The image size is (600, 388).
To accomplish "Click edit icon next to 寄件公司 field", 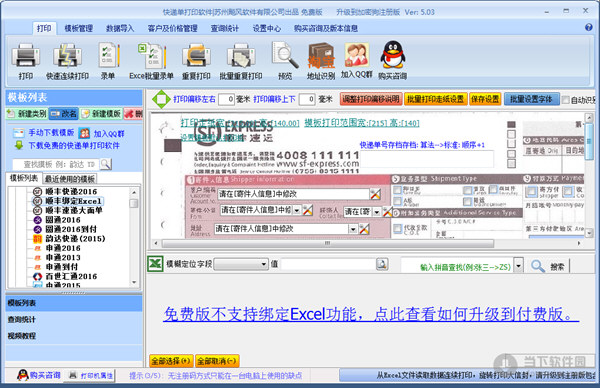I will [x=308, y=210].
